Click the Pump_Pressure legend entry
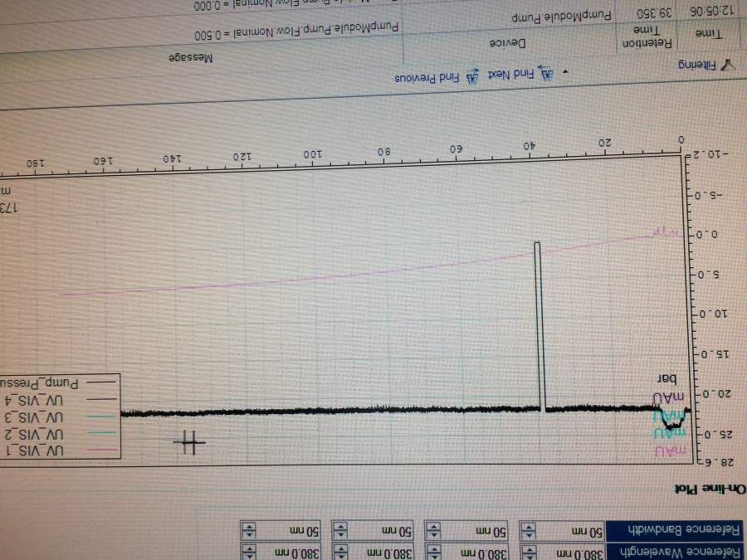Screen dimensions: 747x560 (x=59, y=382)
